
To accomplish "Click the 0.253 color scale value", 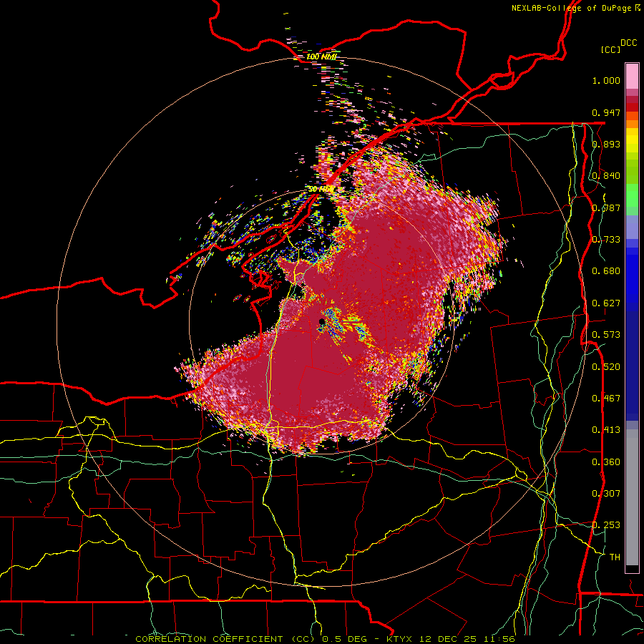I will pyautogui.click(x=606, y=525).
